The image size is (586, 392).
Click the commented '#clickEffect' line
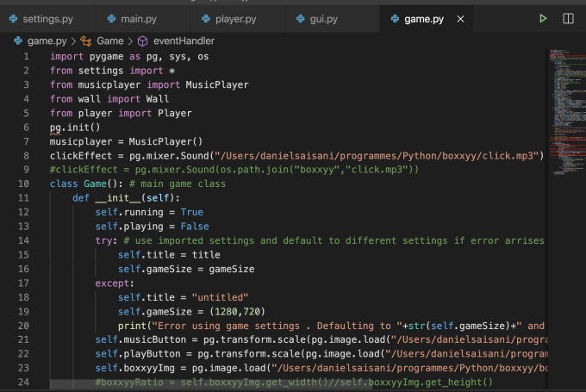pyautogui.click(x=234, y=170)
